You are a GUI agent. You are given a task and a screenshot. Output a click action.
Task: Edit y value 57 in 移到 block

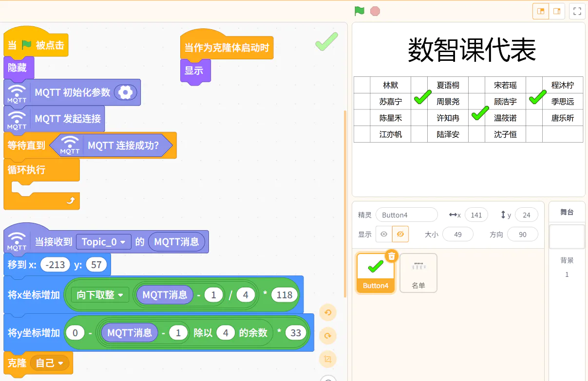[96, 265]
